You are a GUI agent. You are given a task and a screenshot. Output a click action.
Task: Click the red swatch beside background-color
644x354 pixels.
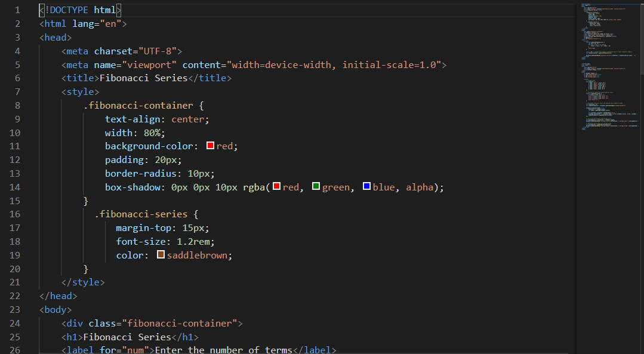click(x=210, y=146)
